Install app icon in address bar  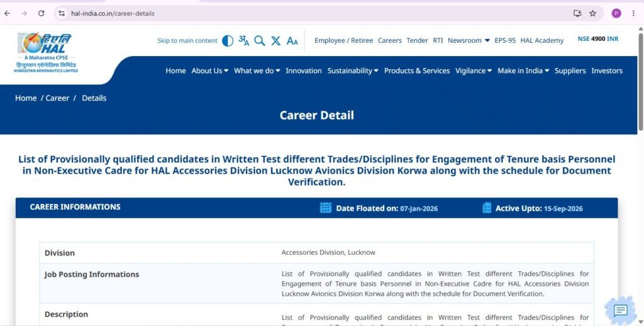[x=577, y=13]
